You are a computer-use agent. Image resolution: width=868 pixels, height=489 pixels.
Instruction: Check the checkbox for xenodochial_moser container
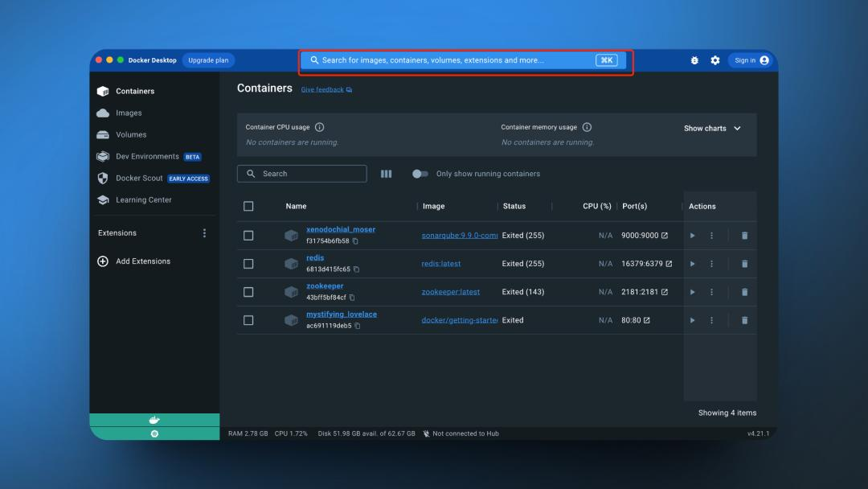tap(248, 235)
